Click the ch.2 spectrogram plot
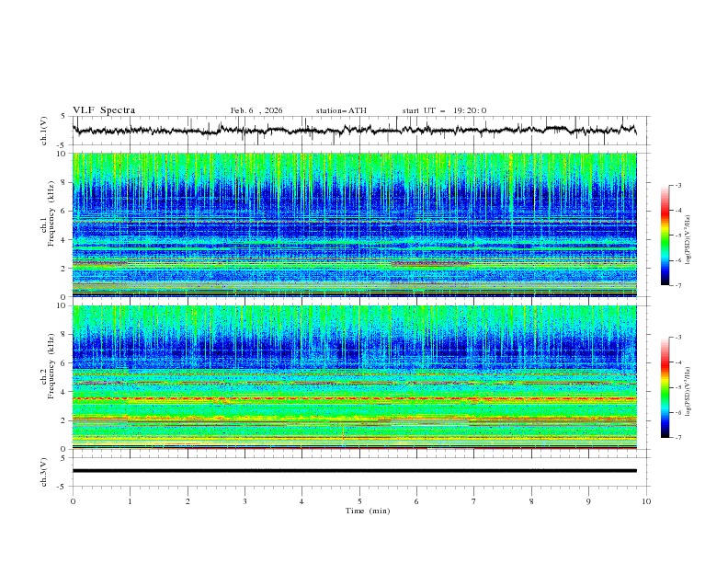 [x=354, y=377]
